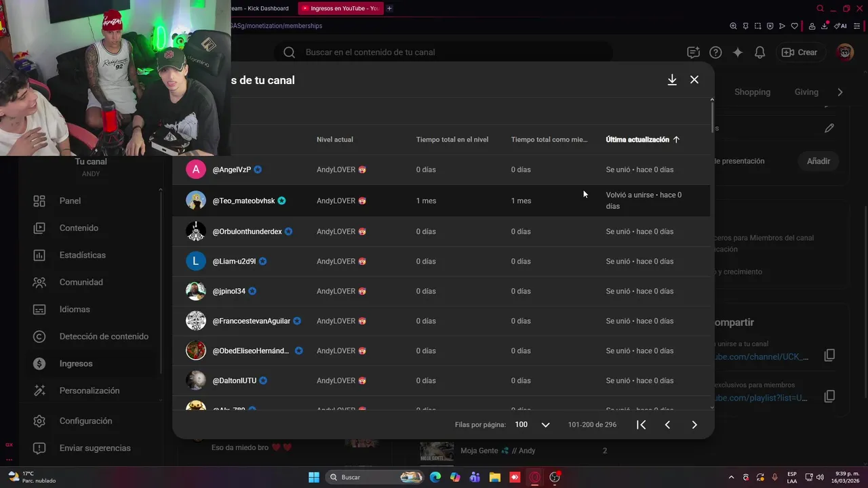Click the Windows taskbar Buscar box
Viewport: 868px width, 488px height.
point(376,477)
